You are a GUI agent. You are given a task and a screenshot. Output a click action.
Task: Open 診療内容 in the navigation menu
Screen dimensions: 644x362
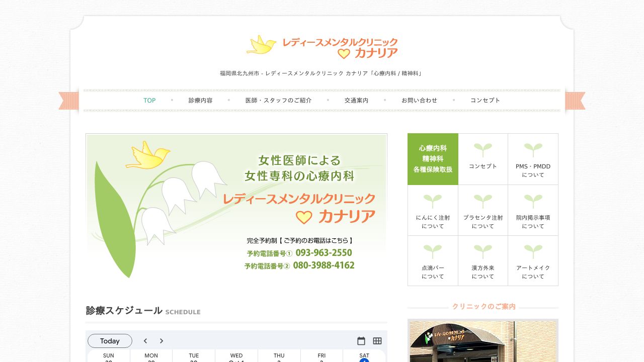(x=200, y=101)
